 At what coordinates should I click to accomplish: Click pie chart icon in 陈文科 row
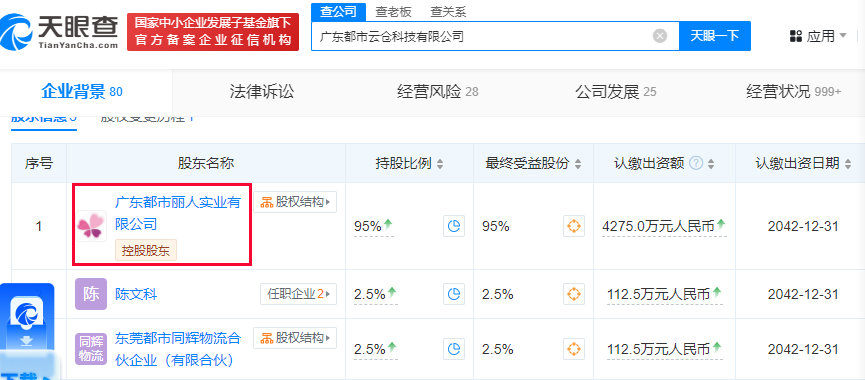(453, 294)
